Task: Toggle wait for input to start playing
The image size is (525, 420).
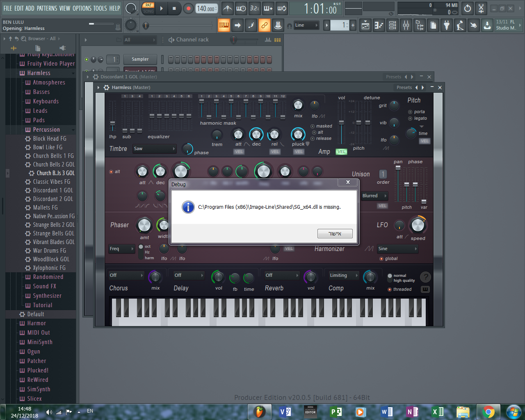Action: [x=241, y=8]
